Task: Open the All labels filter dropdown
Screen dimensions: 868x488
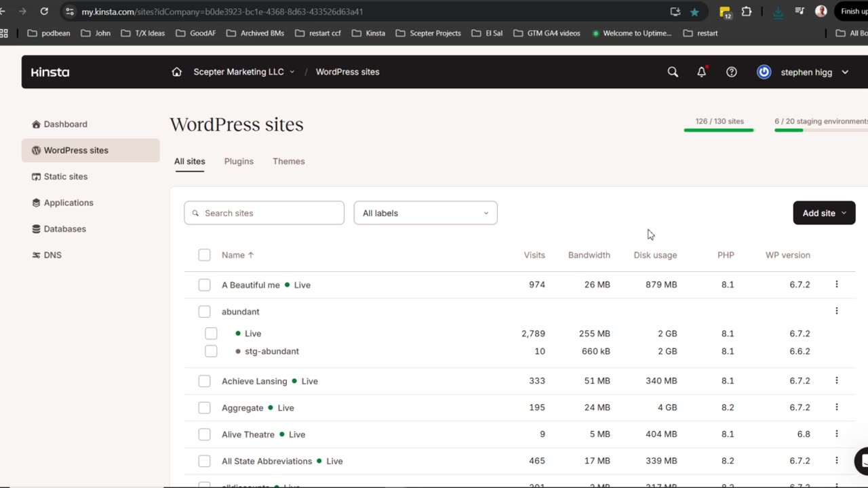Action: click(x=425, y=213)
